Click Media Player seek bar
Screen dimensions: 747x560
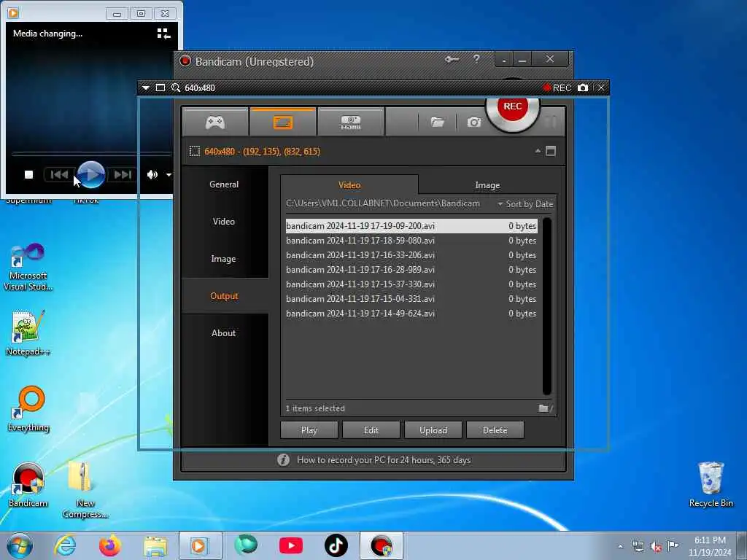(91, 154)
